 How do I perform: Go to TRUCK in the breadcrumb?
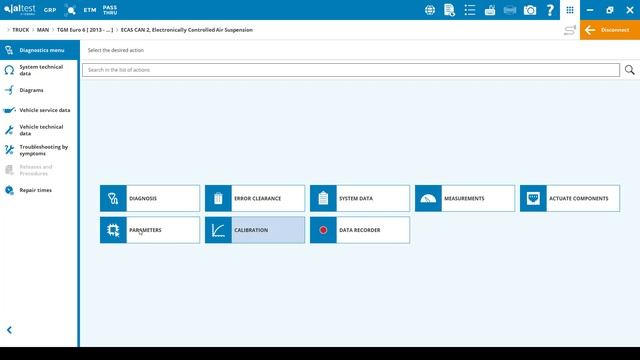point(20,30)
